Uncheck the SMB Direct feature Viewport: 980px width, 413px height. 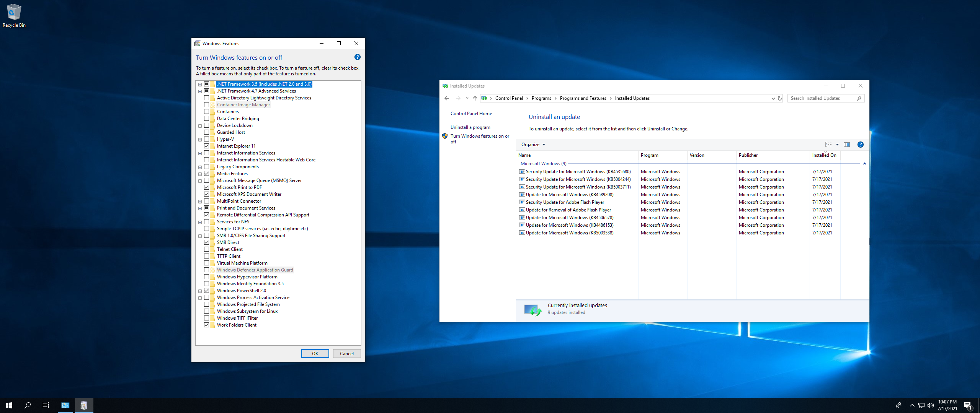click(x=207, y=242)
